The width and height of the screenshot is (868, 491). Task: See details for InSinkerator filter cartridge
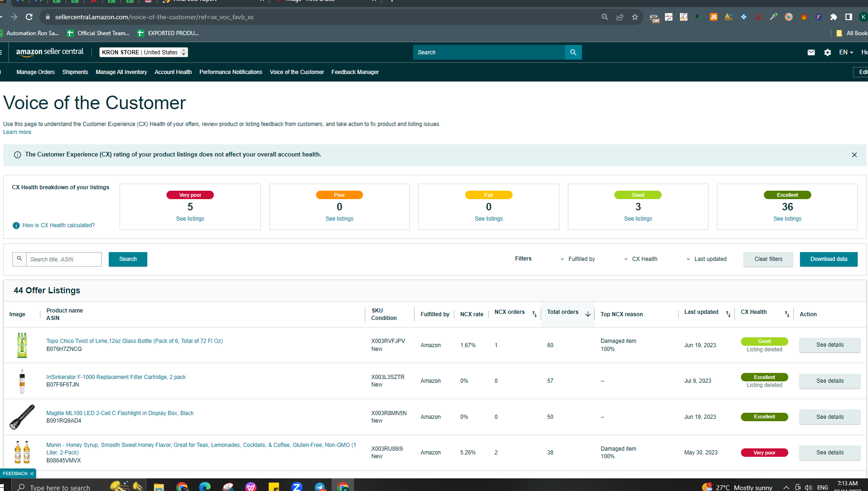(830, 381)
